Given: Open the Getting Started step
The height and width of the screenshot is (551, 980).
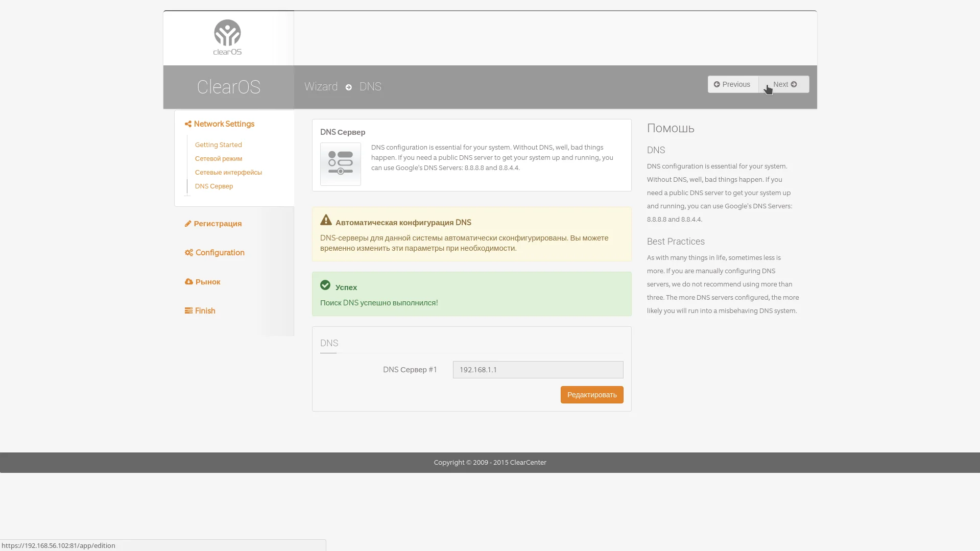Looking at the screenshot, I should pyautogui.click(x=219, y=145).
